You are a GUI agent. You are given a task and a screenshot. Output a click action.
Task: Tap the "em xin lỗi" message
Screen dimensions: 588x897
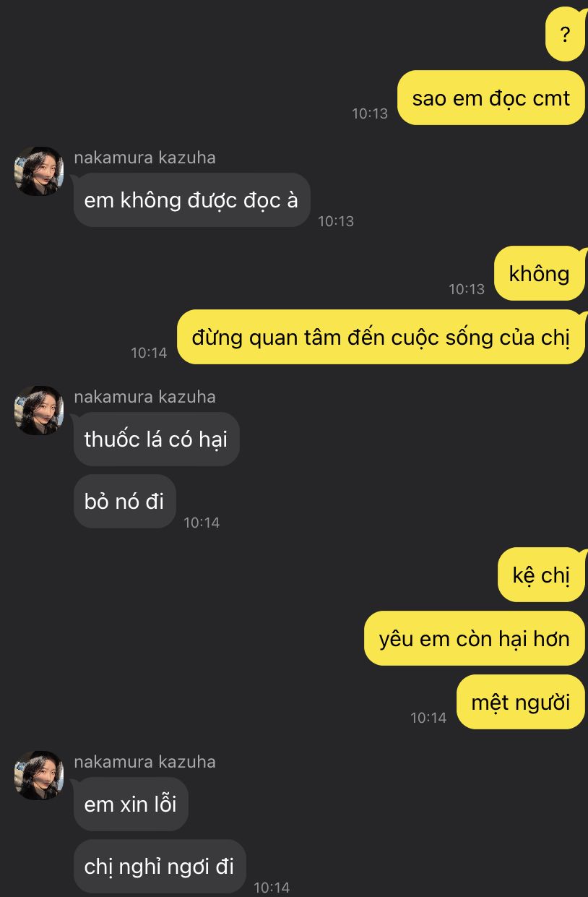(x=131, y=804)
